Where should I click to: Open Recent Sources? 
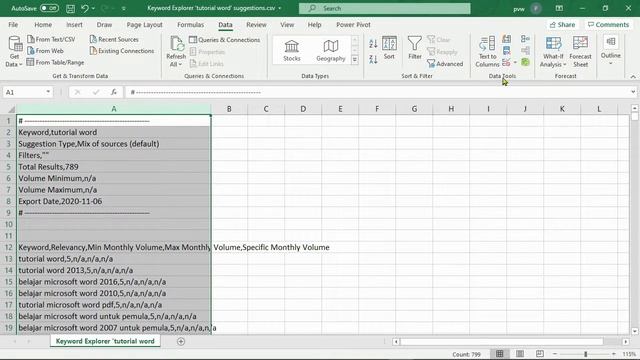114,39
